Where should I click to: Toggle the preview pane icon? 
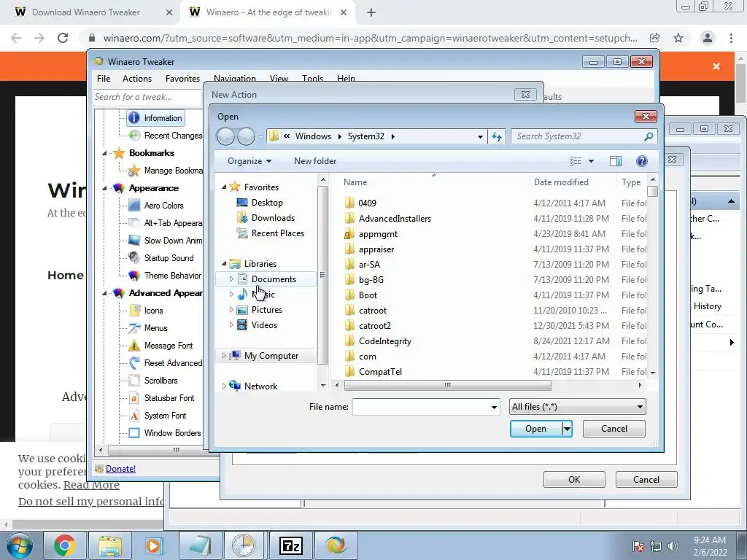point(616,161)
